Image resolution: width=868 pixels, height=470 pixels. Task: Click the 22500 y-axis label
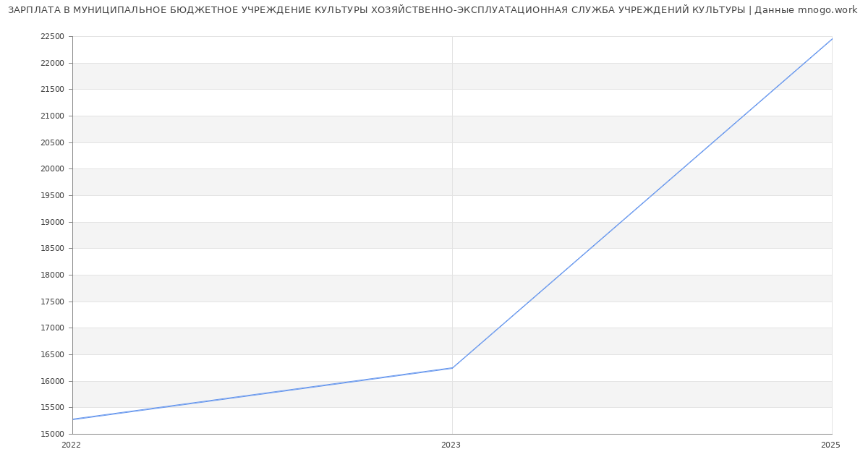pyautogui.click(x=52, y=37)
